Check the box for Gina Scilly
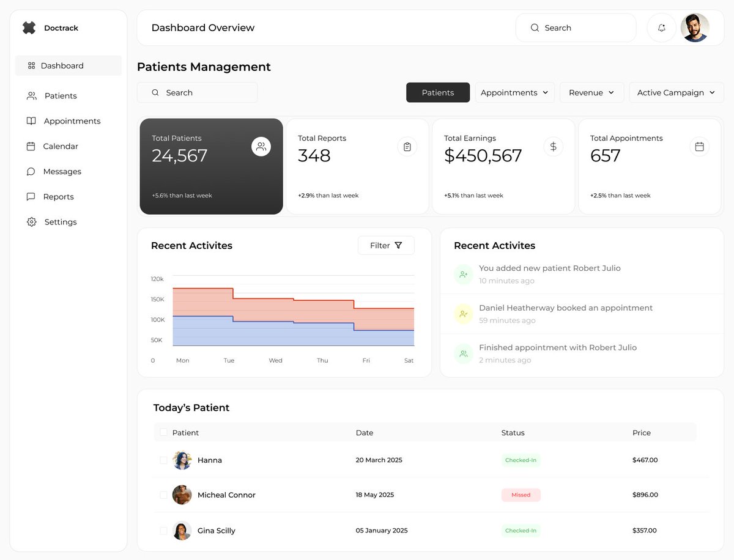The height and width of the screenshot is (560, 734). click(x=163, y=531)
